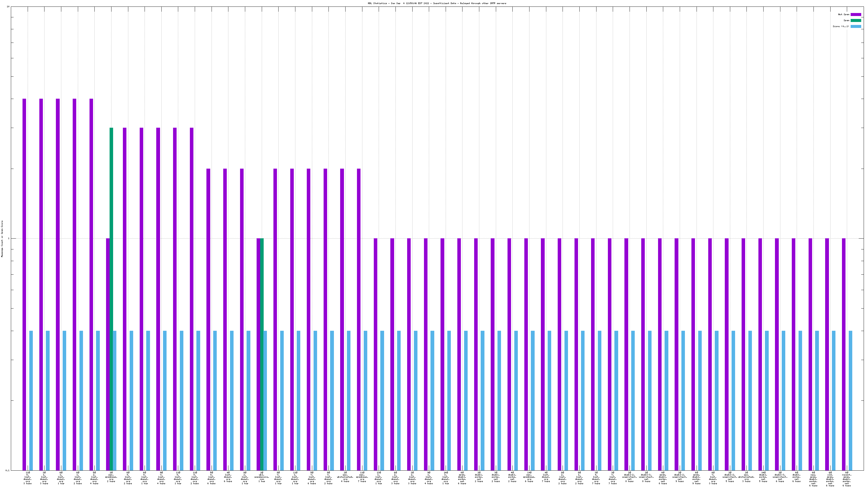
Task: Click the rightmost light-blue Score bar
Action: point(850,400)
